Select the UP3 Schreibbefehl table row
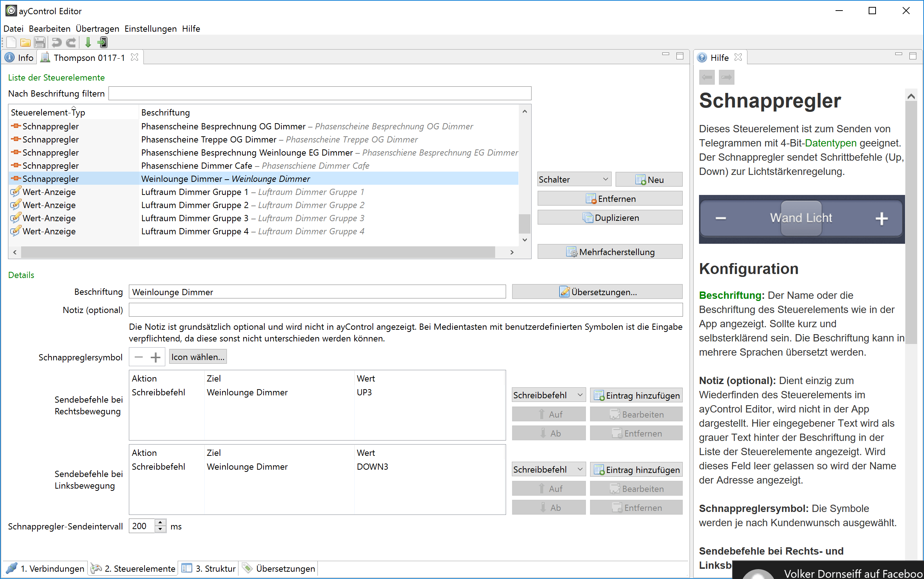This screenshot has height=579, width=924. [317, 392]
